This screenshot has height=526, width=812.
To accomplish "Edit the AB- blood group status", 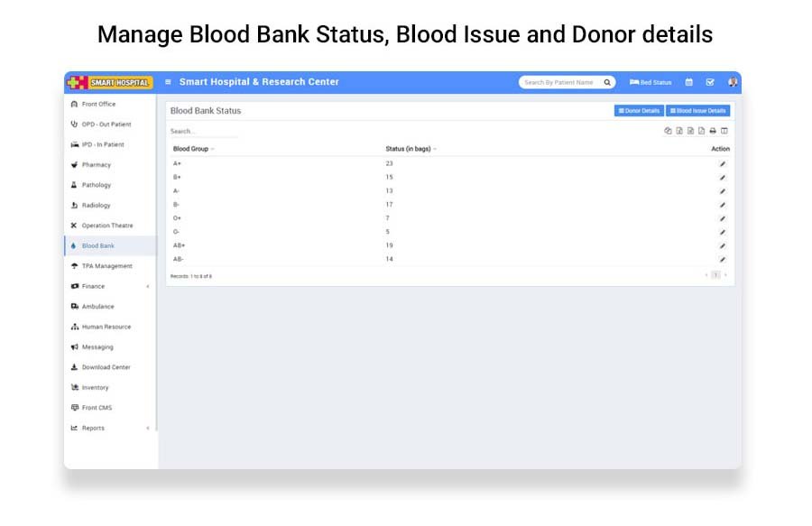I will tap(722, 259).
